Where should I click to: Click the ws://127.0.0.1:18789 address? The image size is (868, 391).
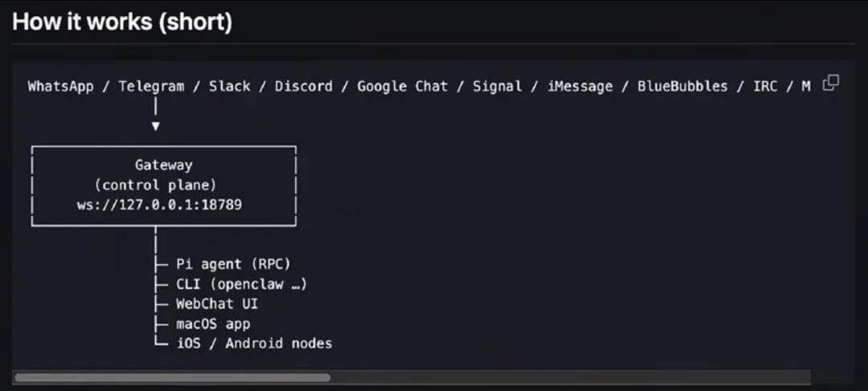click(159, 205)
